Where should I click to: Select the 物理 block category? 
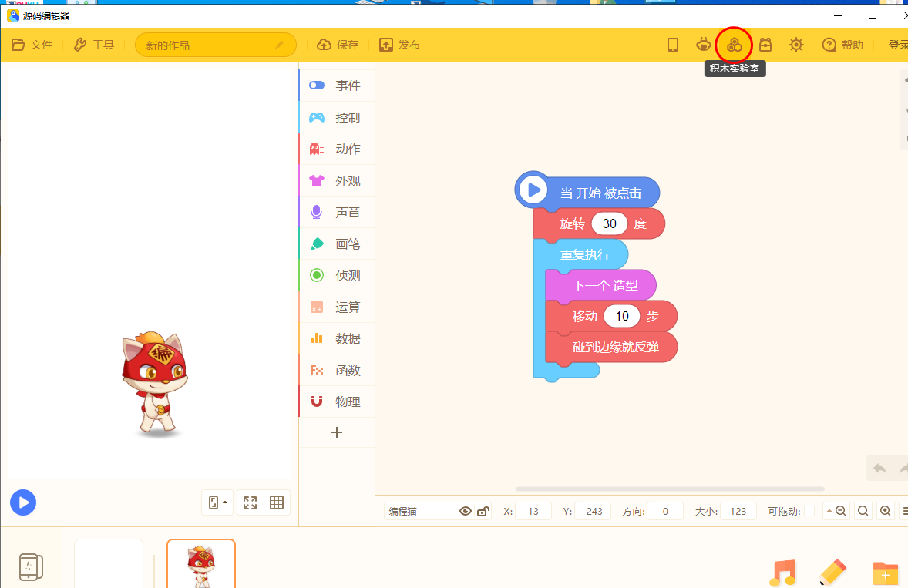pos(337,401)
